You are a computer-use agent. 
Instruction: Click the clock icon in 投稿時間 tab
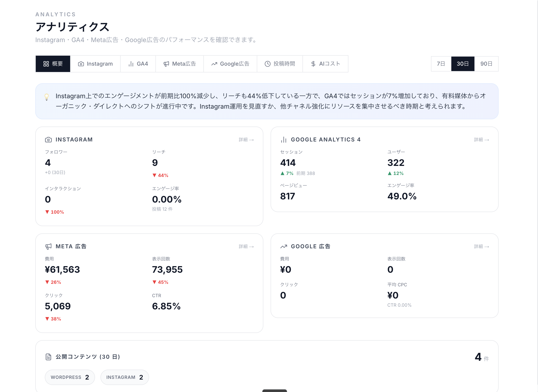tap(268, 64)
